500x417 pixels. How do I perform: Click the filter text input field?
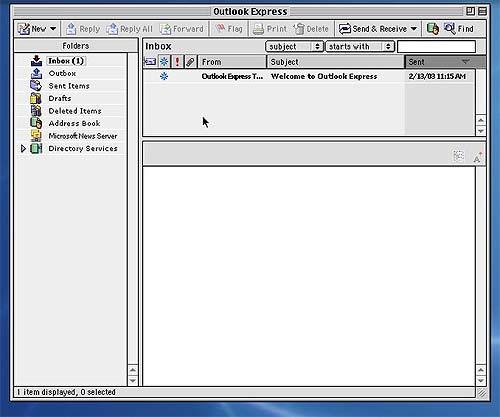[x=436, y=46]
